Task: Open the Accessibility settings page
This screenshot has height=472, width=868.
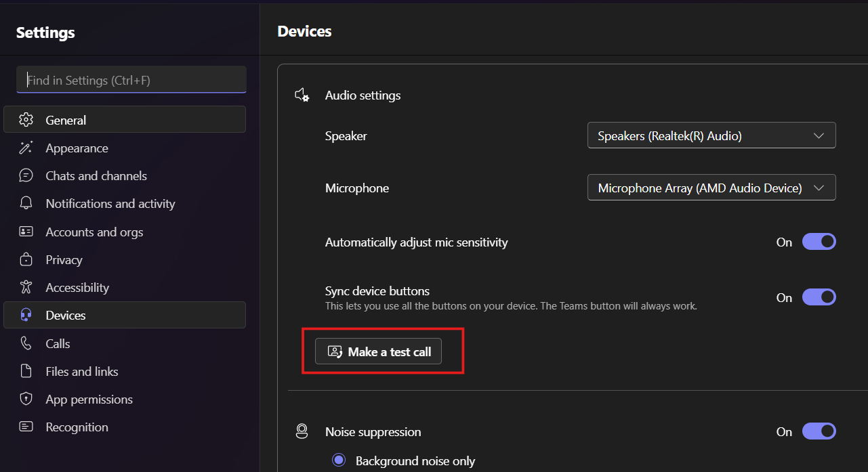Action: tap(125, 287)
